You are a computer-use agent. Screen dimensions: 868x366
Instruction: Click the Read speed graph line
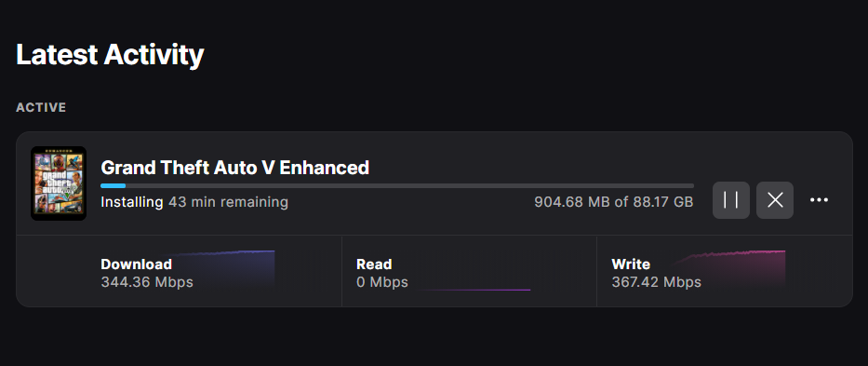(472, 290)
